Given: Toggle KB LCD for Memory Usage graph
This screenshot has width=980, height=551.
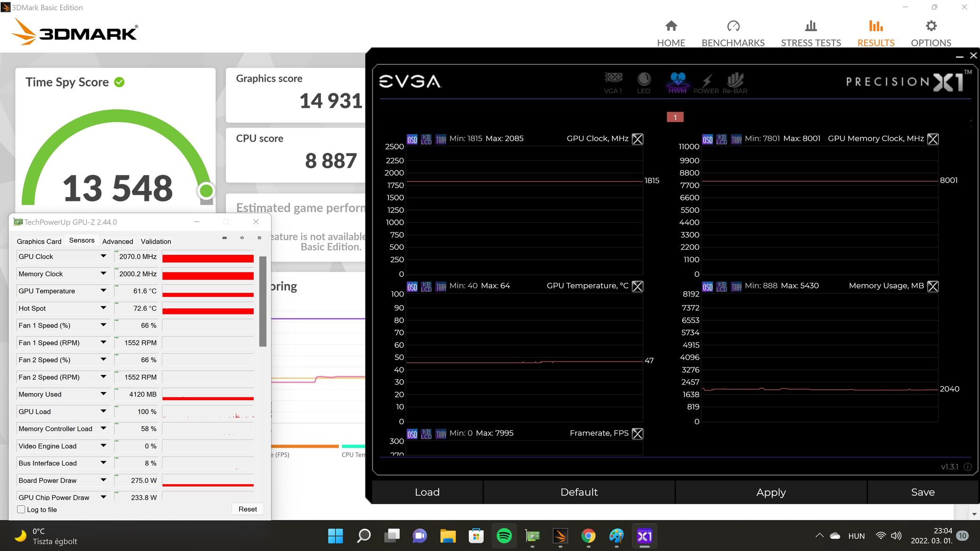Looking at the screenshot, I should [x=722, y=287].
